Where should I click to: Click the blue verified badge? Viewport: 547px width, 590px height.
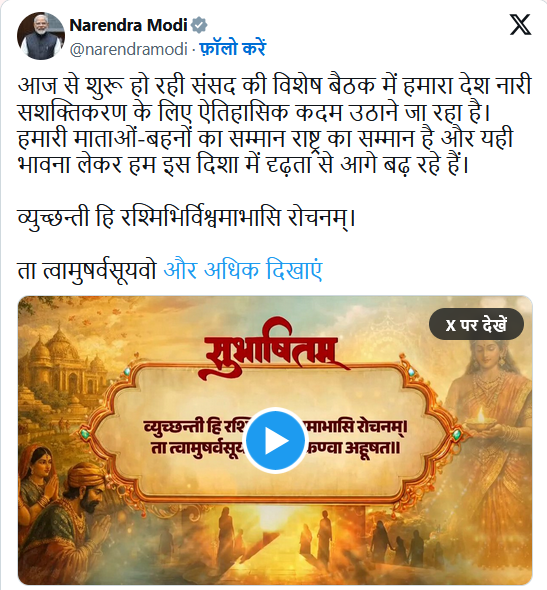[199, 25]
